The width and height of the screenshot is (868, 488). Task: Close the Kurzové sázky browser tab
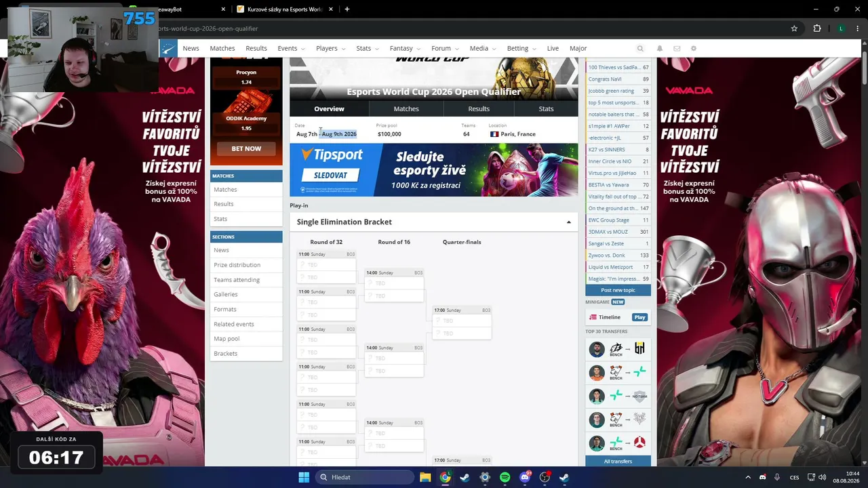(330, 9)
